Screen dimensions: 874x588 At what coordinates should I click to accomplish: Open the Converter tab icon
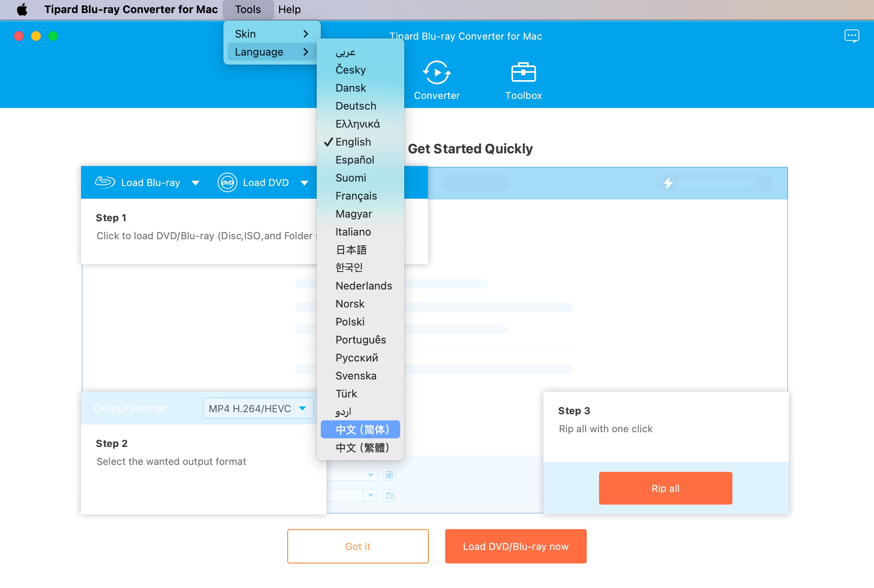tap(437, 73)
